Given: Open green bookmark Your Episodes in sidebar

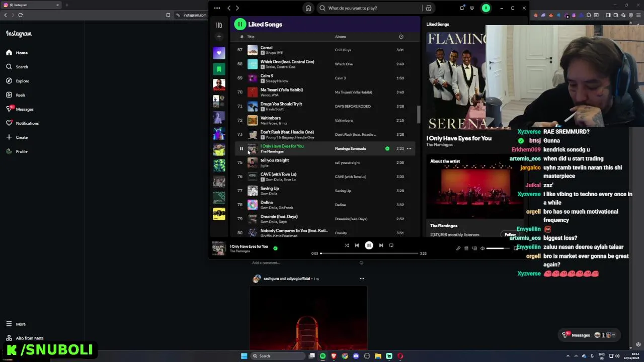Looking at the screenshot, I should click(x=219, y=69).
